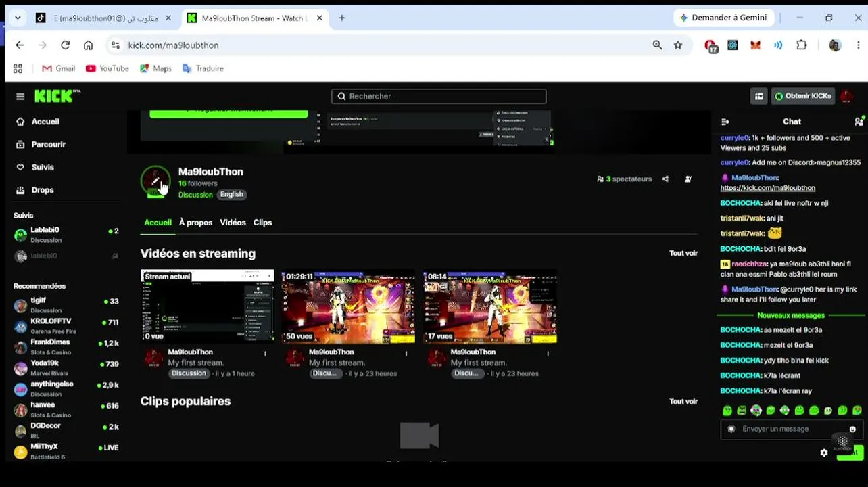Open recommended channel FrankDimes

[66, 347]
